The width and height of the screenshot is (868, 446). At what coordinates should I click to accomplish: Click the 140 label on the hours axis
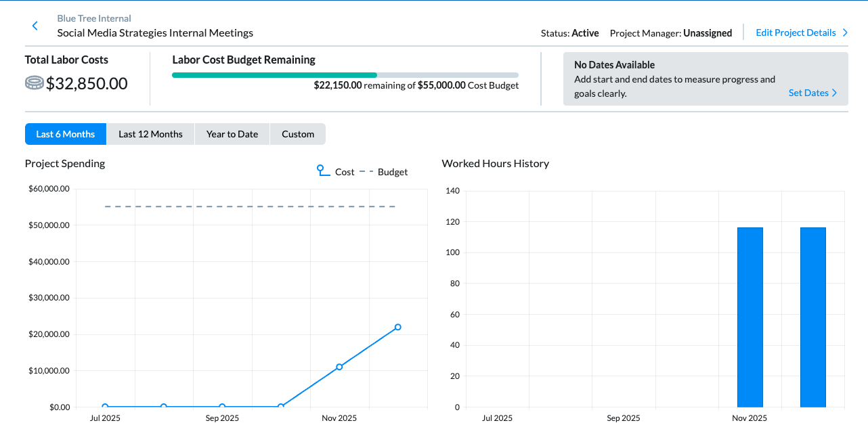(452, 191)
